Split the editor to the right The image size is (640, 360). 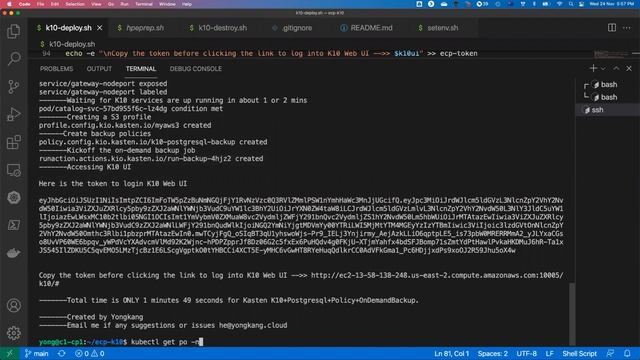point(611,28)
